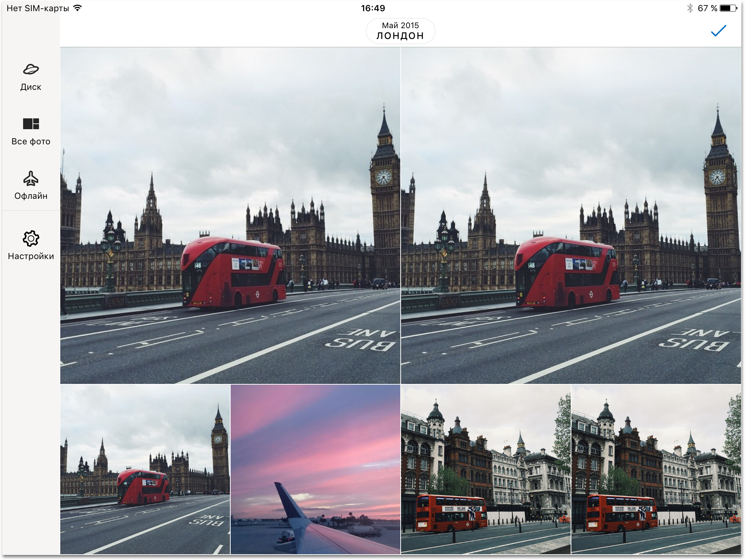Open the pink sunset airplane wing photo
745x560 pixels.
315,469
